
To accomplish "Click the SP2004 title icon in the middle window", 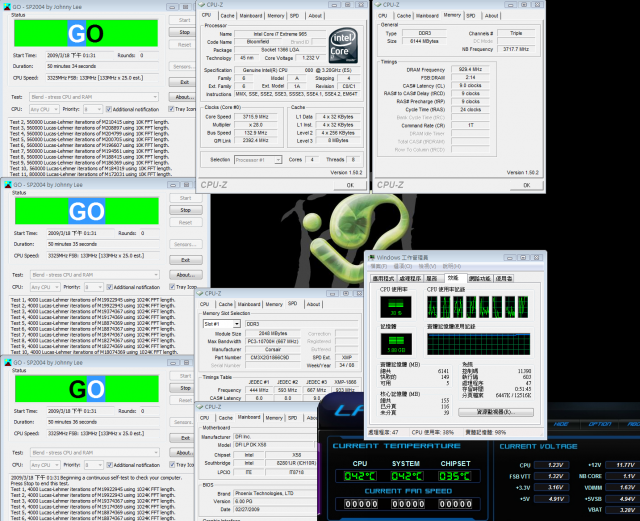I will pos(8,185).
